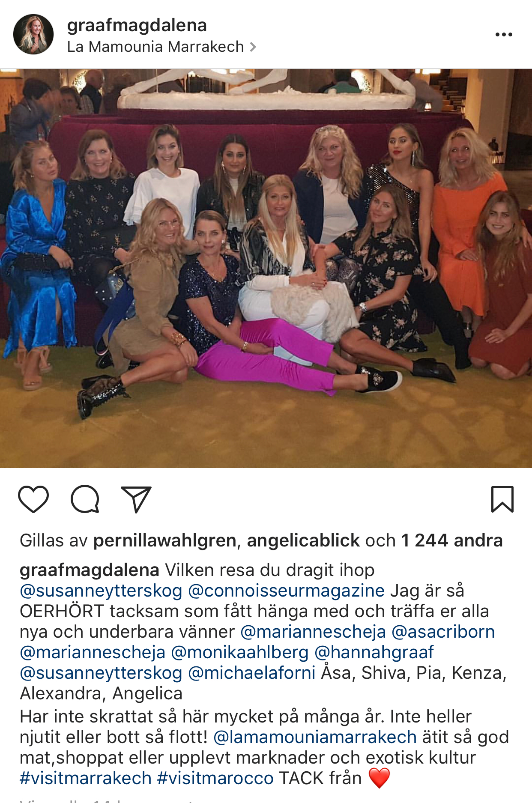Like the post with the heart icon
The height and width of the screenshot is (803, 532).
[x=33, y=499]
